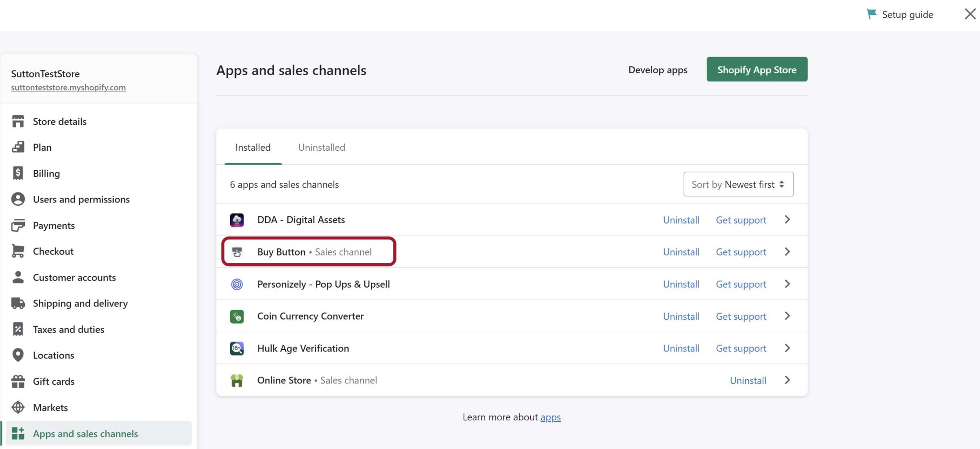
Task: Click the Users and permissions avatar icon
Action: (x=18, y=199)
